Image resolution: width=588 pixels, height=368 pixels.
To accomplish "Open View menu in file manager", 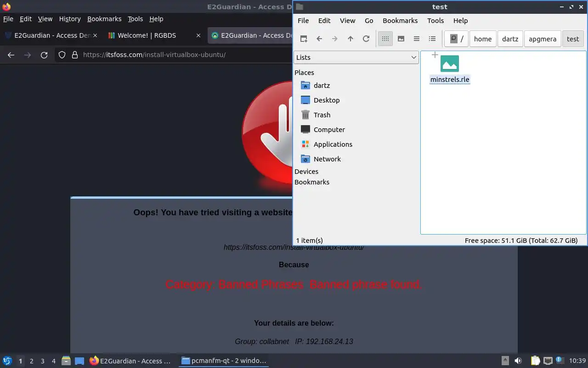I will pyautogui.click(x=347, y=21).
